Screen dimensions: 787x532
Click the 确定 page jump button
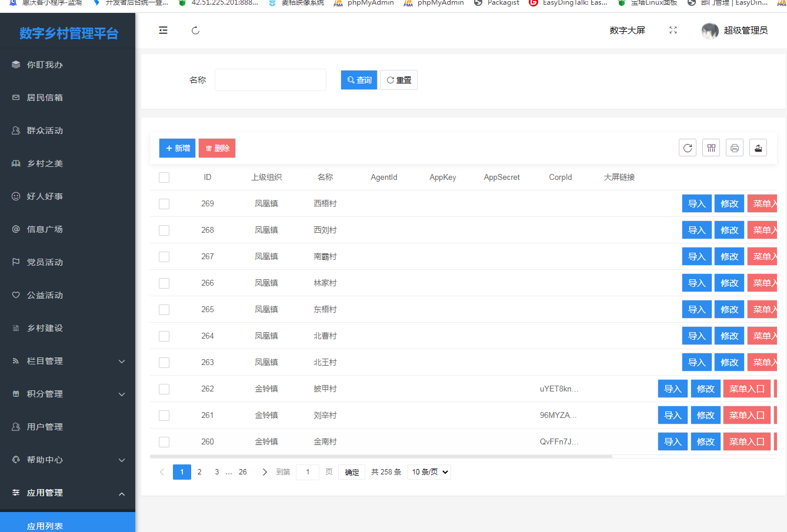[x=352, y=472]
